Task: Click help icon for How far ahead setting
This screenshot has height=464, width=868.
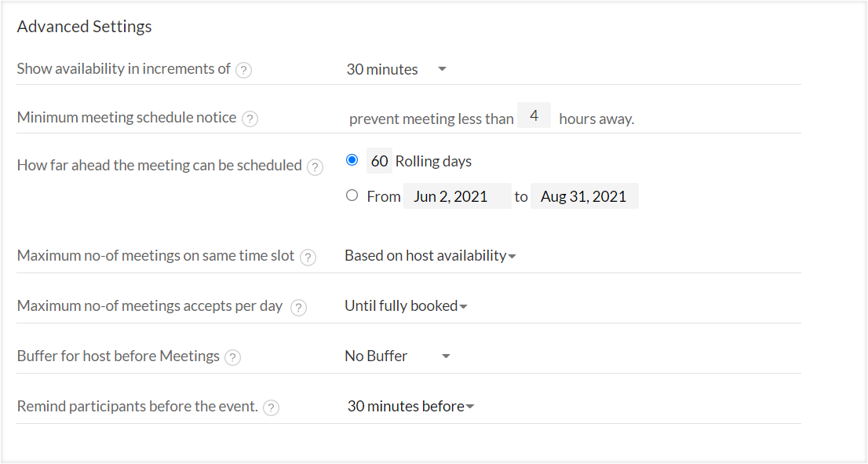Action: pyautogui.click(x=315, y=166)
